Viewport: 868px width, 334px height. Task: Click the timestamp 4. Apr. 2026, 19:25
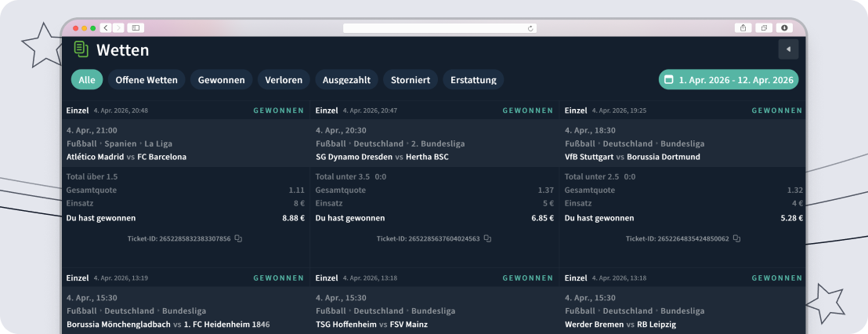point(619,111)
